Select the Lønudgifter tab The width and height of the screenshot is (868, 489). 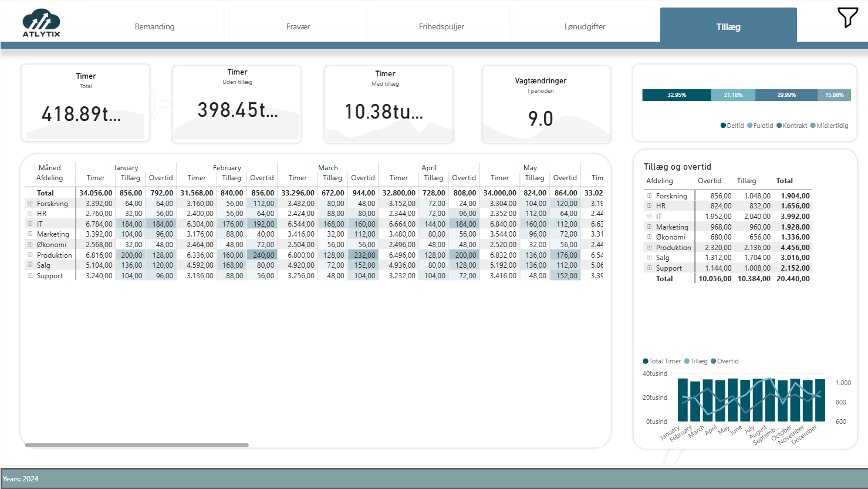pyautogui.click(x=585, y=26)
